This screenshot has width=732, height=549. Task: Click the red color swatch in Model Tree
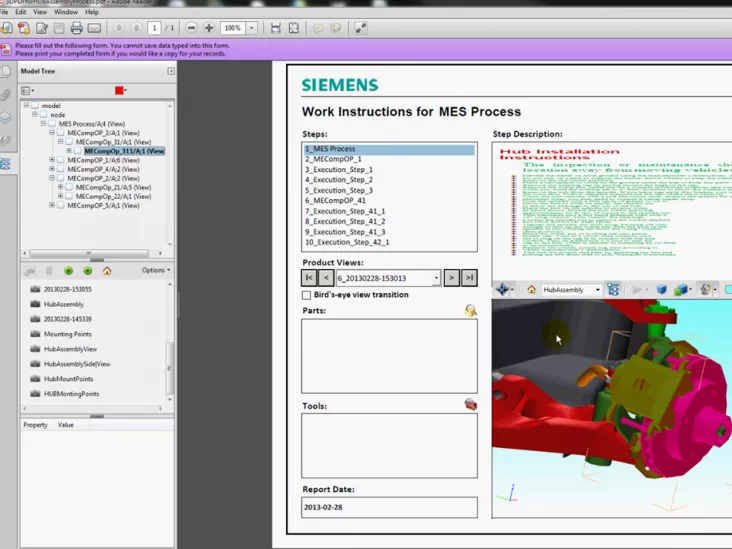(119, 91)
